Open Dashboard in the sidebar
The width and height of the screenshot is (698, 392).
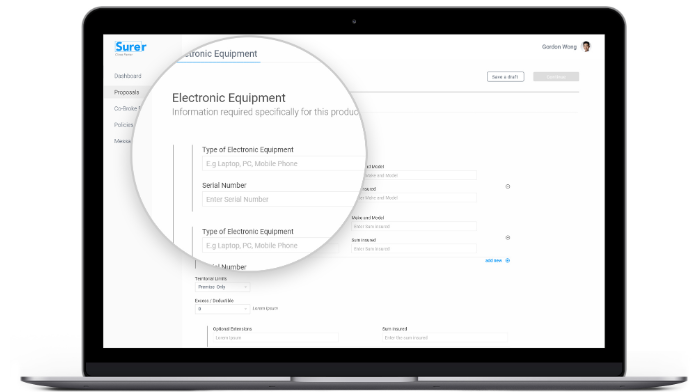[128, 76]
